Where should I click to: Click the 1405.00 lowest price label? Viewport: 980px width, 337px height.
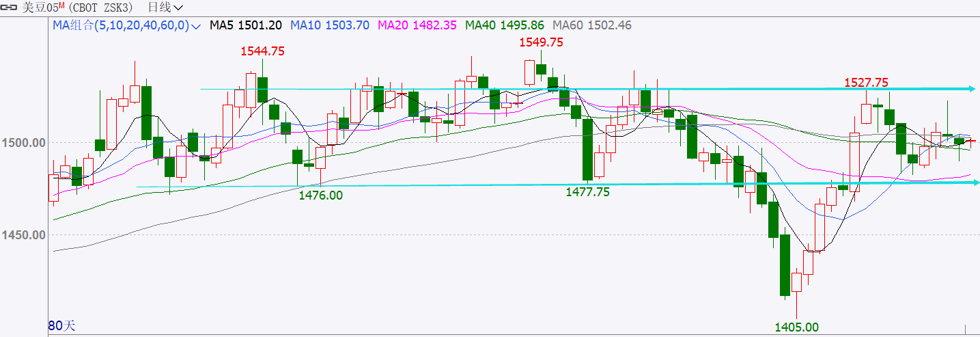click(796, 327)
